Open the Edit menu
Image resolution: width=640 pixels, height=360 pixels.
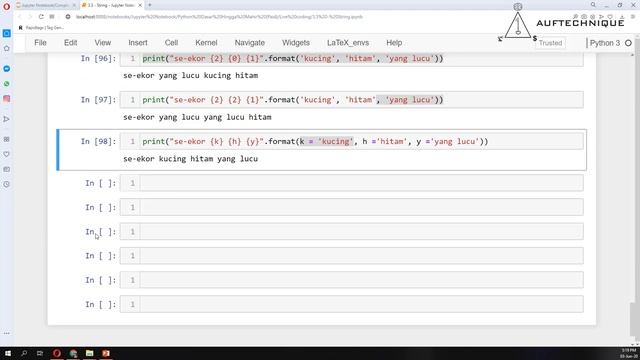click(70, 43)
